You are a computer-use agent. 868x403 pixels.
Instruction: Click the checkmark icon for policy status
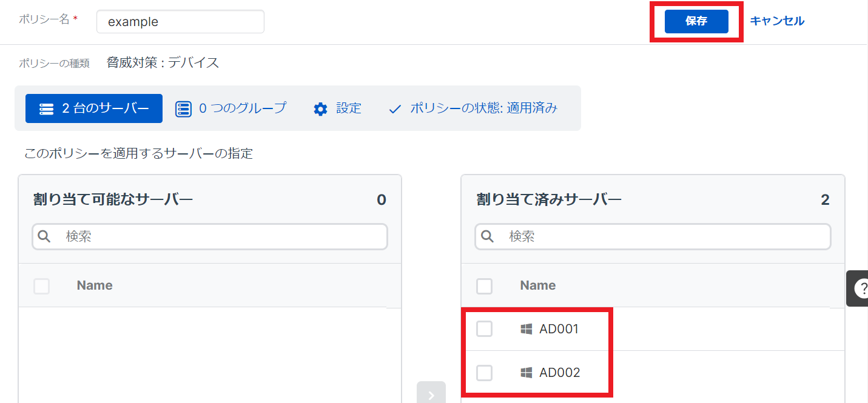(395, 109)
